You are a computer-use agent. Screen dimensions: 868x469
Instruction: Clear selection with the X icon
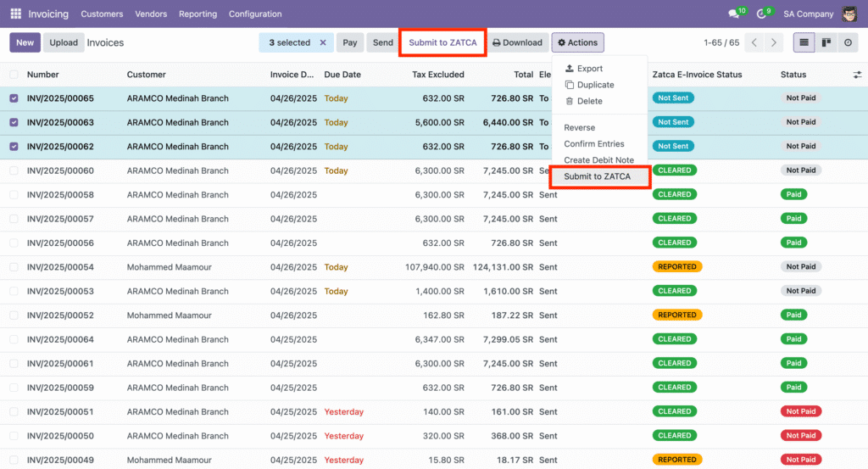coord(323,42)
